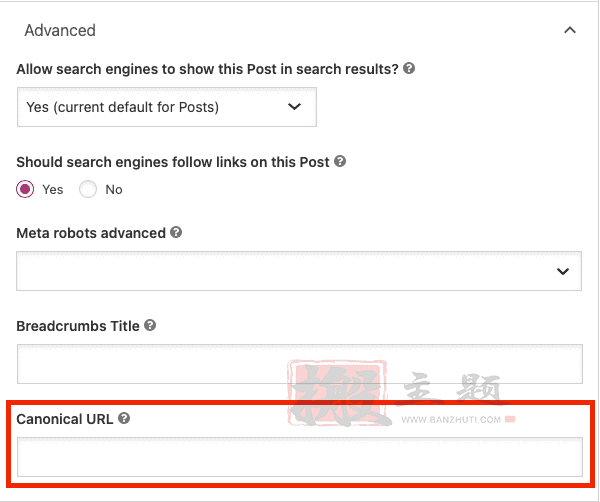This screenshot has width=600, height=502.
Task: Select the No radio button for follow links
Action: pyautogui.click(x=88, y=189)
